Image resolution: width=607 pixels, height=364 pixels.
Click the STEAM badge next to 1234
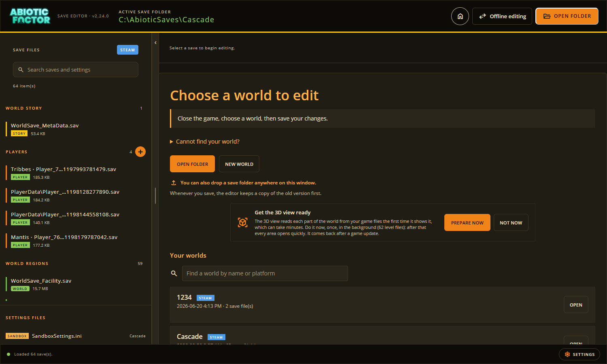coord(205,298)
